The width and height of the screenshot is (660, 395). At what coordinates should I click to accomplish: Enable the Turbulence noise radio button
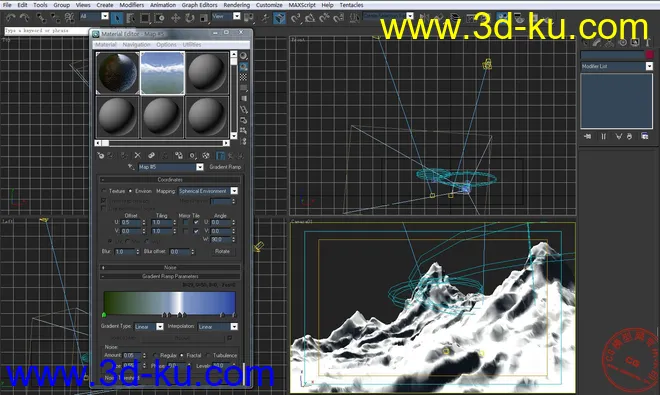tap(208, 355)
